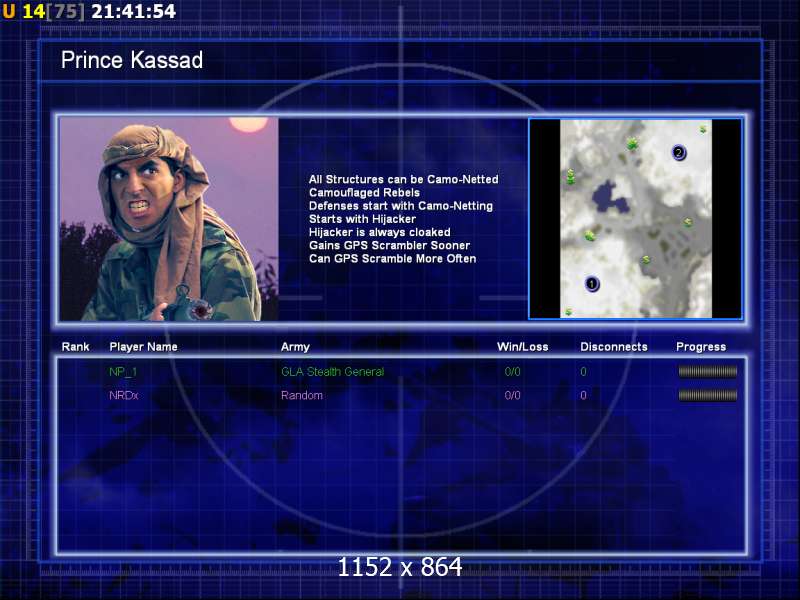This screenshot has width=800, height=600.
Task: Click Random army entry
Action: point(302,395)
